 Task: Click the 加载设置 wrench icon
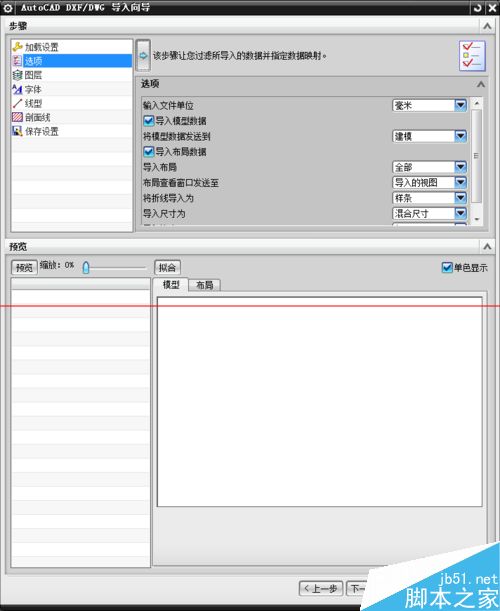[x=18, y=47]
